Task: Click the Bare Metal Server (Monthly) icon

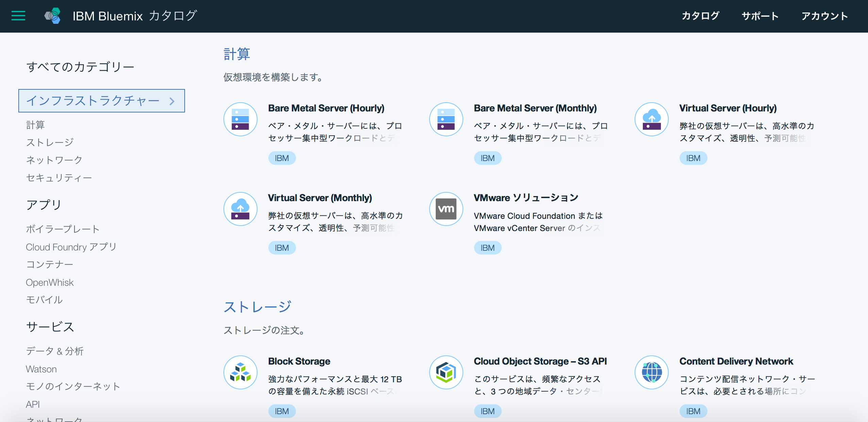Action: pyautogui.click(x=446, y=119)
